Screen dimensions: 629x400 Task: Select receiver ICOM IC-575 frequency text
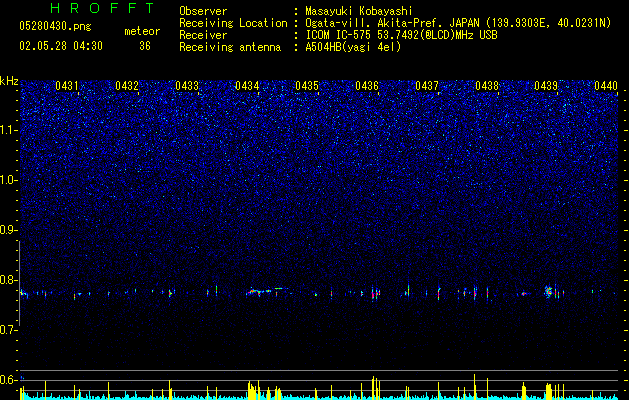coord(401,35)
